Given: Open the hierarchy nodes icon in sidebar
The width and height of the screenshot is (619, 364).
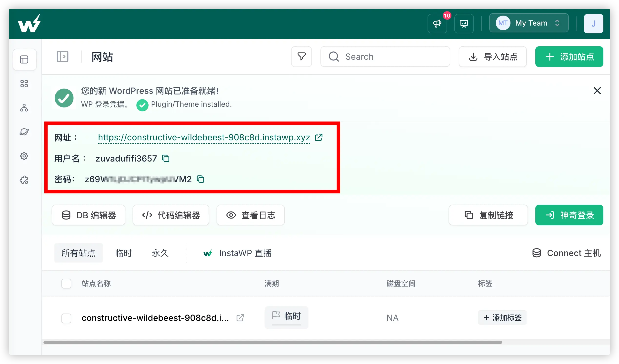Looking at the screenshot, I should (24, 107).
